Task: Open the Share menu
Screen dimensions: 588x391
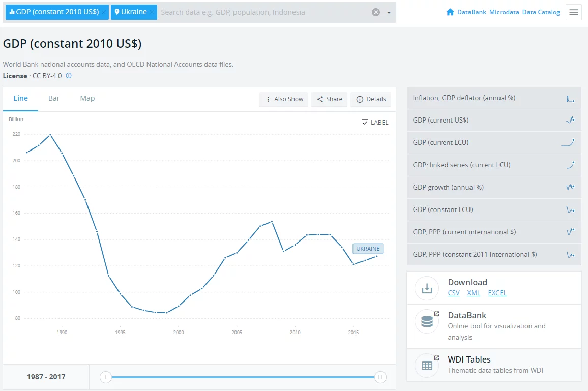Action: point(330,99)
